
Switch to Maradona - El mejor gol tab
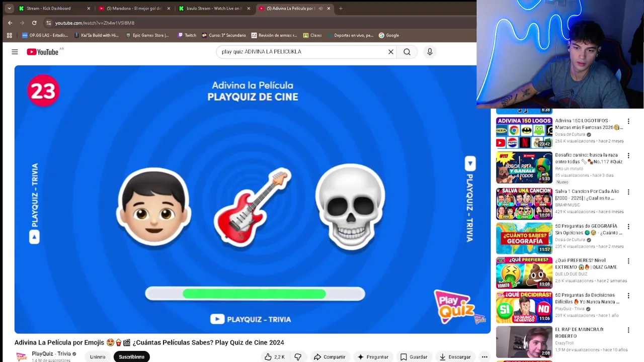pyautogui.click(x=133, y=8)
